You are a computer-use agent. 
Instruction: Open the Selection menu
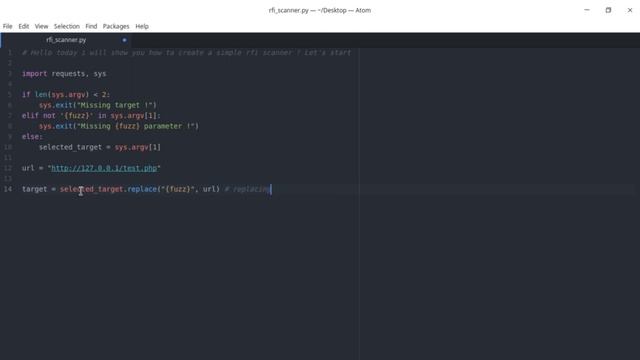[x=67, y=26]
